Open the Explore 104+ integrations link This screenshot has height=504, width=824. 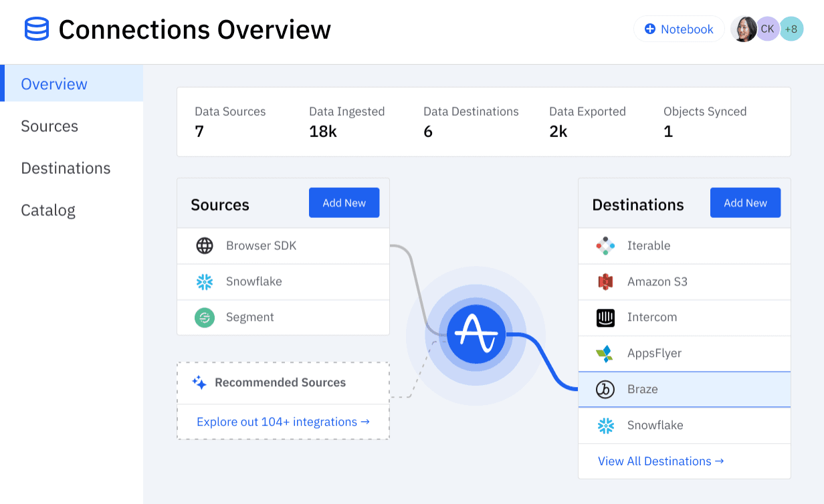pos(283,421)
